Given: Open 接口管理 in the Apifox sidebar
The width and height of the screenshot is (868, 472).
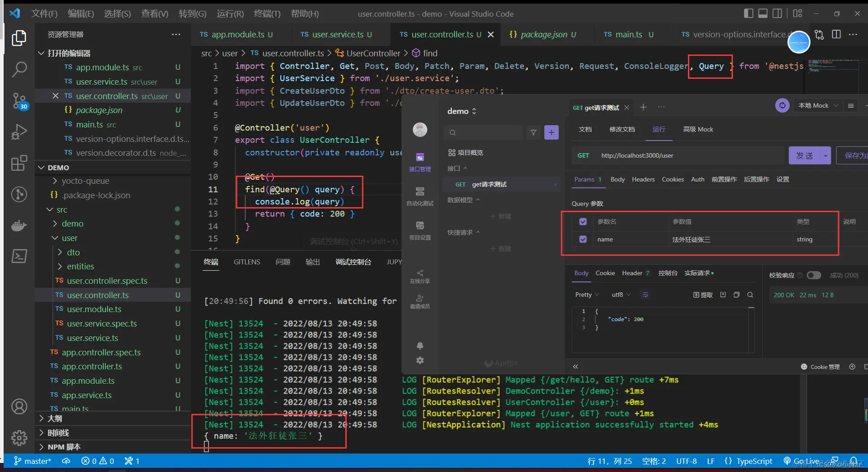Looking at the screenshot, I should coord(420,162).
